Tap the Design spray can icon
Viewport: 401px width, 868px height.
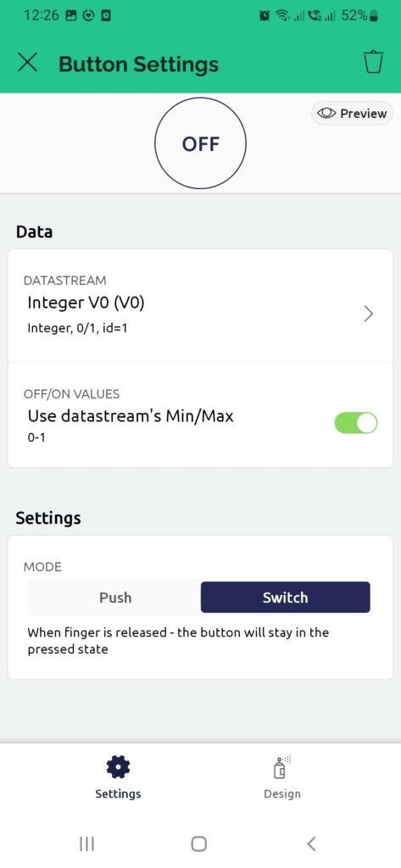[282, 767]
